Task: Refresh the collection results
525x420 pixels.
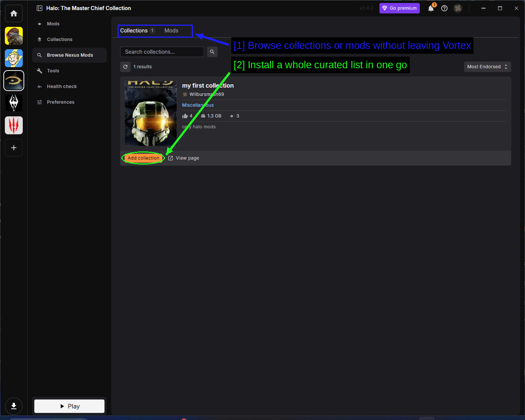Action: pyautogui.click(x=125, y=67)
